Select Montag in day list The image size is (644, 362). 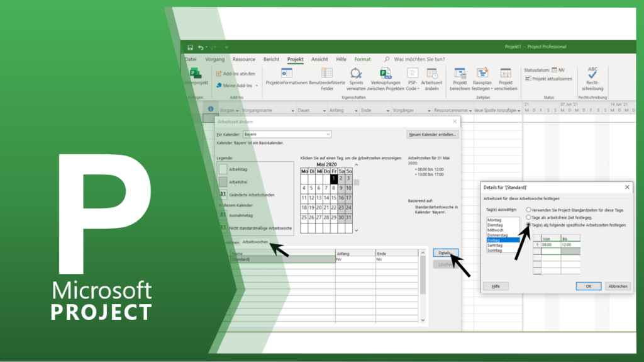(x=503, y=220)
